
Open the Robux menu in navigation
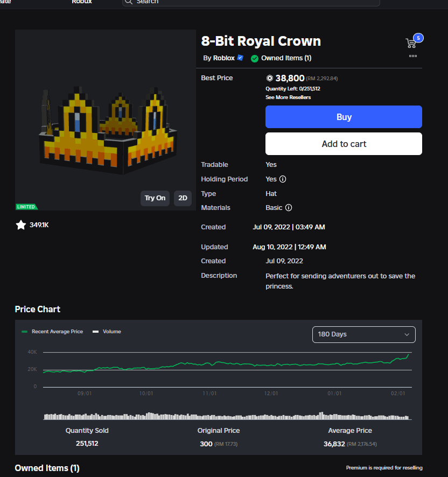82,2
